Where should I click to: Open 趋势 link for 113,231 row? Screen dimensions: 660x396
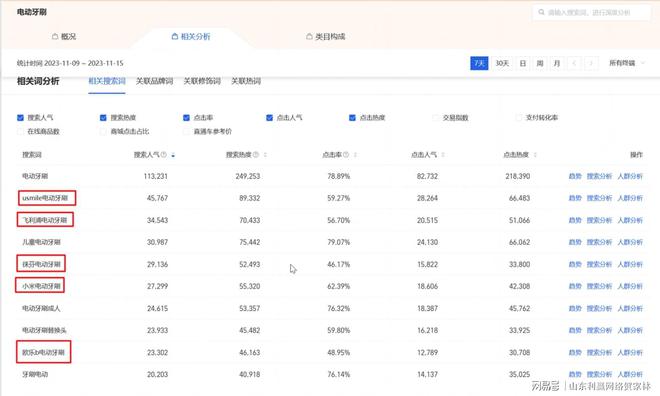[575, 176]
